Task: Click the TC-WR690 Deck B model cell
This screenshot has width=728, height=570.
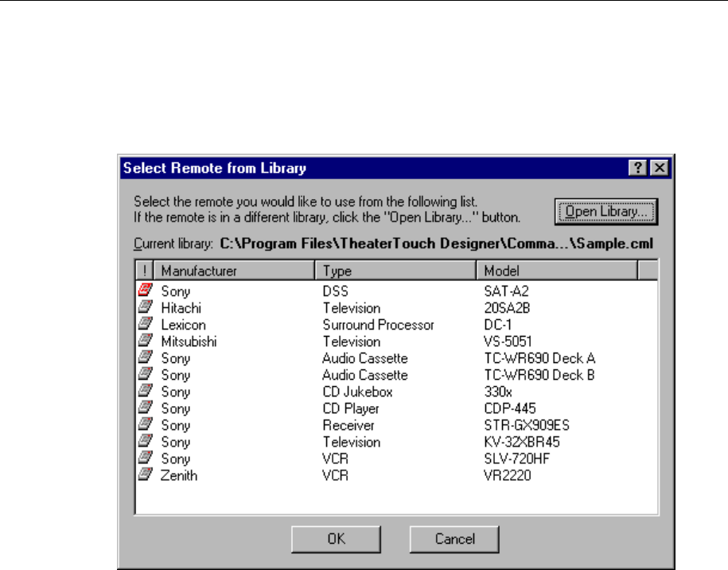Action: [x=539, y=375]
